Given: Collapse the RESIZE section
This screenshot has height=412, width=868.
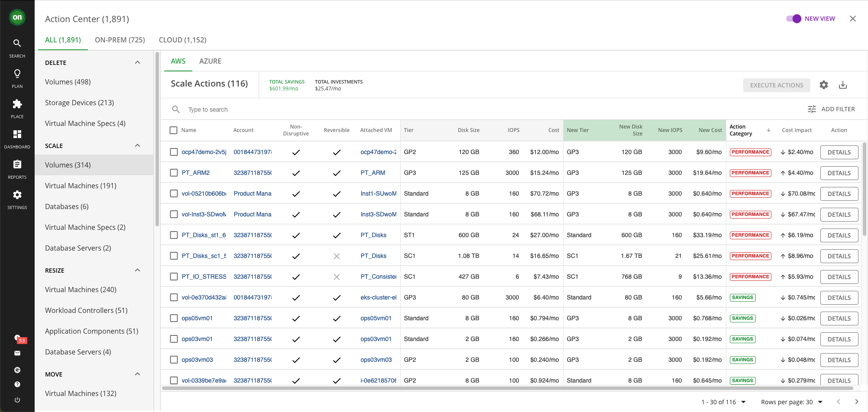Looking at the screenshot, I should click(x=137, y=270).
